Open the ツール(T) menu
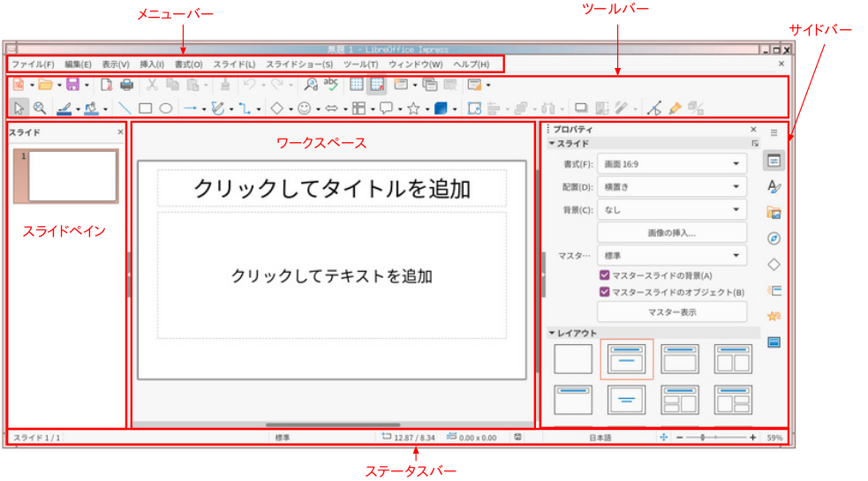The height and width of the screenshot is (481, 868). pyautogui.click(x=361, y=64)
